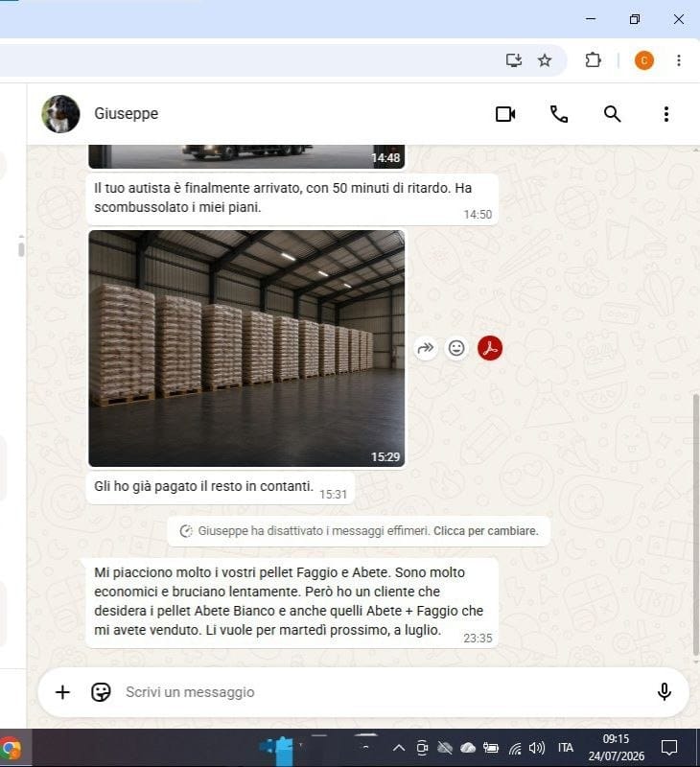Click the chat vertical scrollbar
700x767 pixels.
tap(696, 524)
